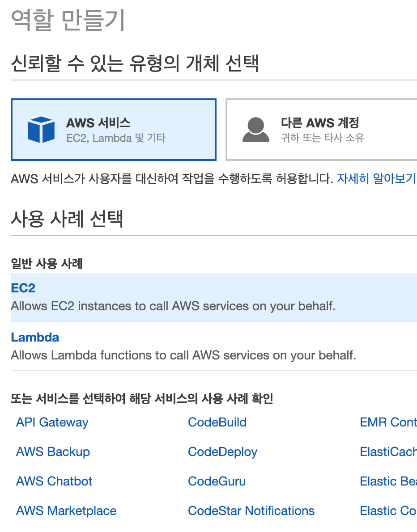Image resolution: width=417 pixels, height=532 pixels.
Task: Click the '역할 만들기' page title
Action: click(x=68, y=21)
